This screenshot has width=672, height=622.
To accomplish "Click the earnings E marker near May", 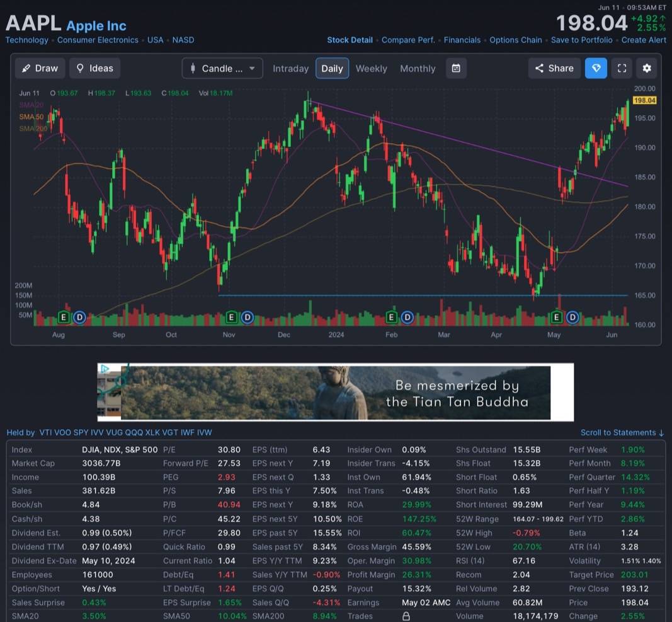I will (556, 318).
